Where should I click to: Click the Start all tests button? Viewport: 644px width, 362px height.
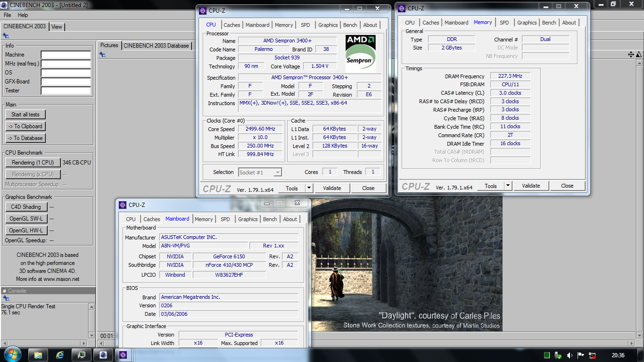click(25, 115)
